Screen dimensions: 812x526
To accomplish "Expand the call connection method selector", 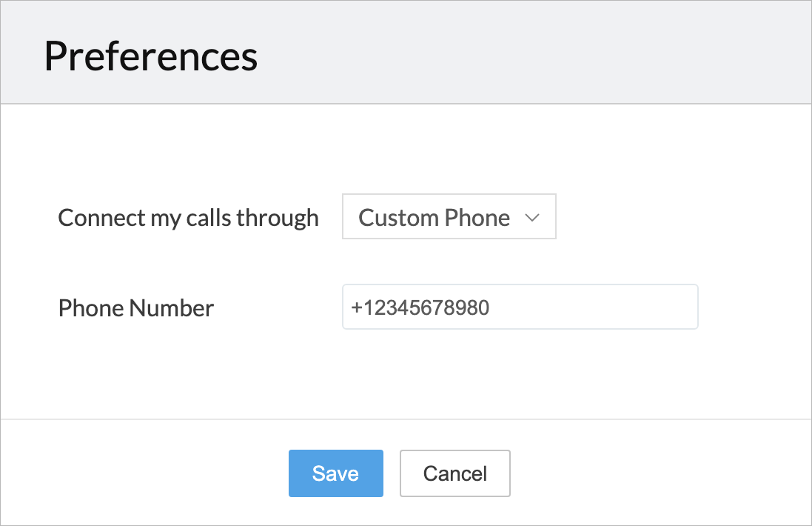I will pos(449,217).
